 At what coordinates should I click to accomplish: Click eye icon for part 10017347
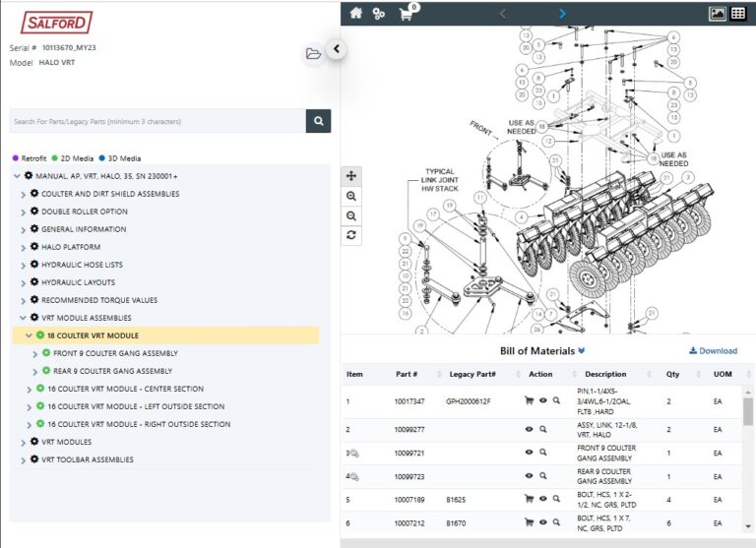542,400
